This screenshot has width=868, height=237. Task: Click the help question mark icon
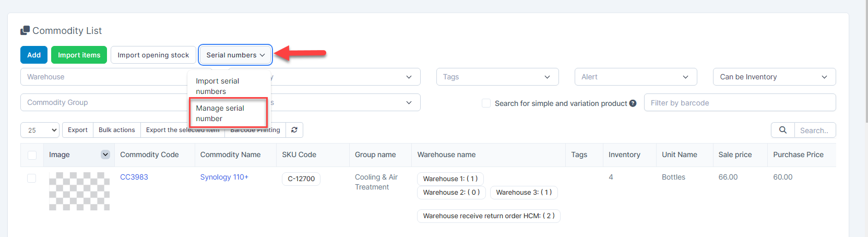633,103
